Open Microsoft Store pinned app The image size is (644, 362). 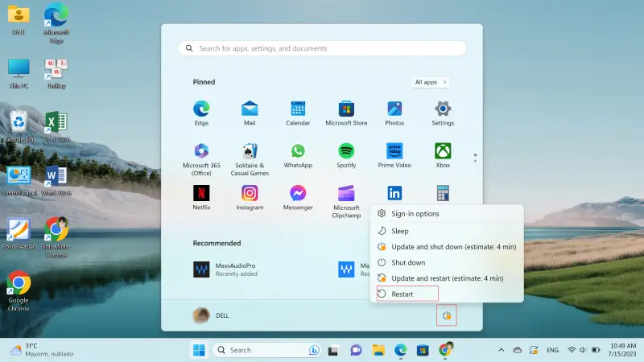[346, 113]
